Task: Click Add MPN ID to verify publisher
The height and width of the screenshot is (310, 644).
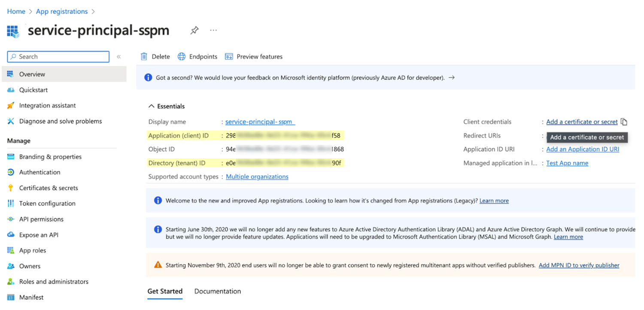Action: click(x=579, y=265)
